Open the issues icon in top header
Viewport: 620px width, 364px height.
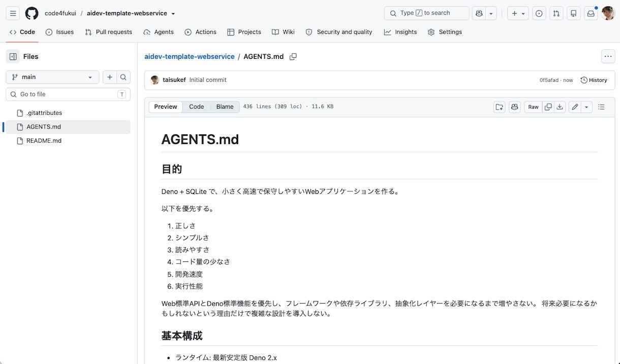(x=539, y=13)
